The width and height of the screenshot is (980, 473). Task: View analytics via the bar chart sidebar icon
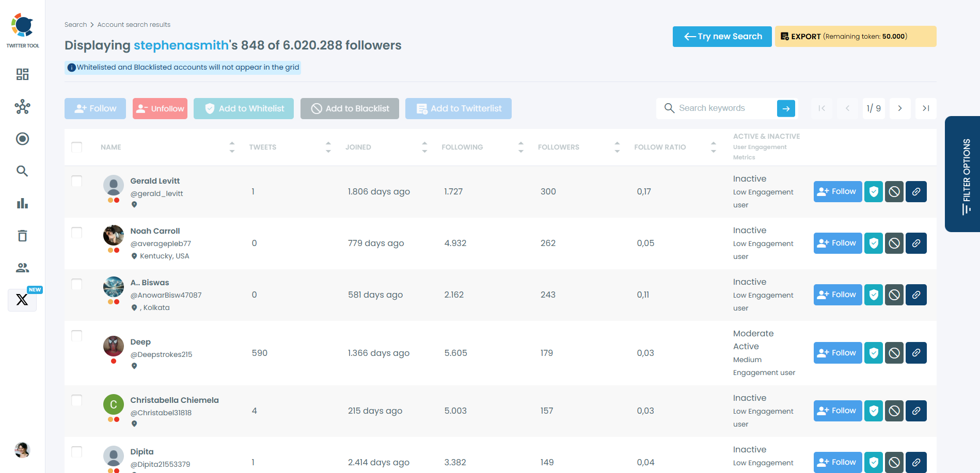pos(22,203)
